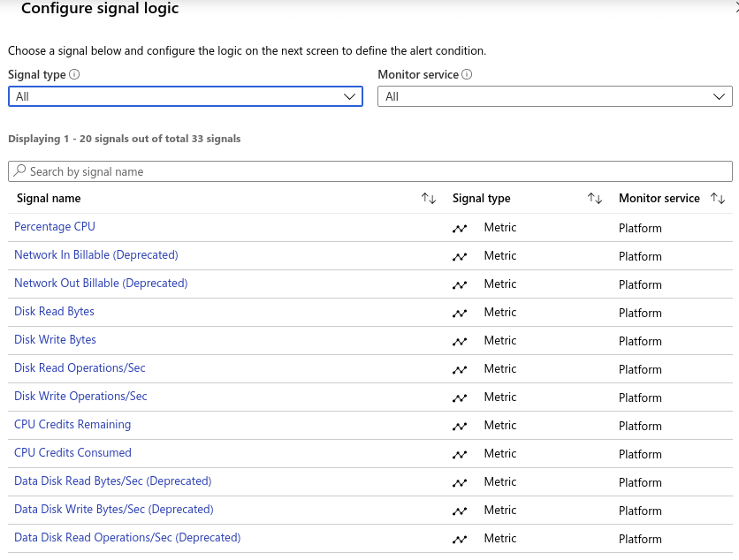Click the sort arrows on Signal type column

(594, 198)
